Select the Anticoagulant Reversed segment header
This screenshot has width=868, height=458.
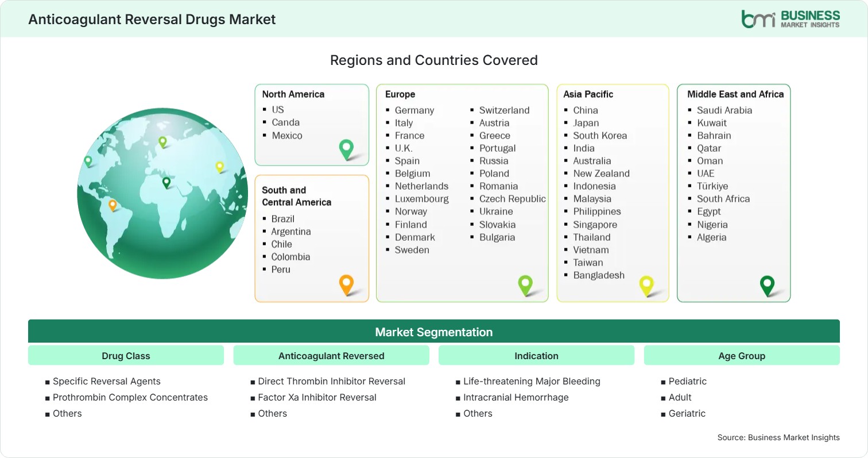(x=331, y=356)
